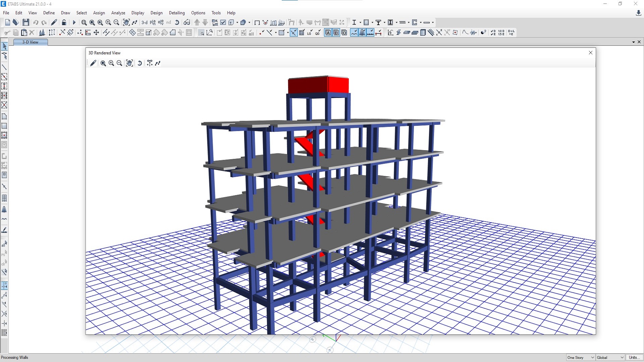Viewport: 644px width, 362px height.
Task: Toggle the design mode B button
Action: pyautogui.click(x=336, y=33)
